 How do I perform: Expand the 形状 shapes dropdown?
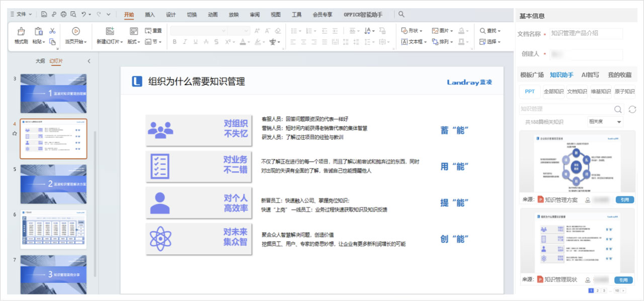pyautogui.click(x=412, y=31)
